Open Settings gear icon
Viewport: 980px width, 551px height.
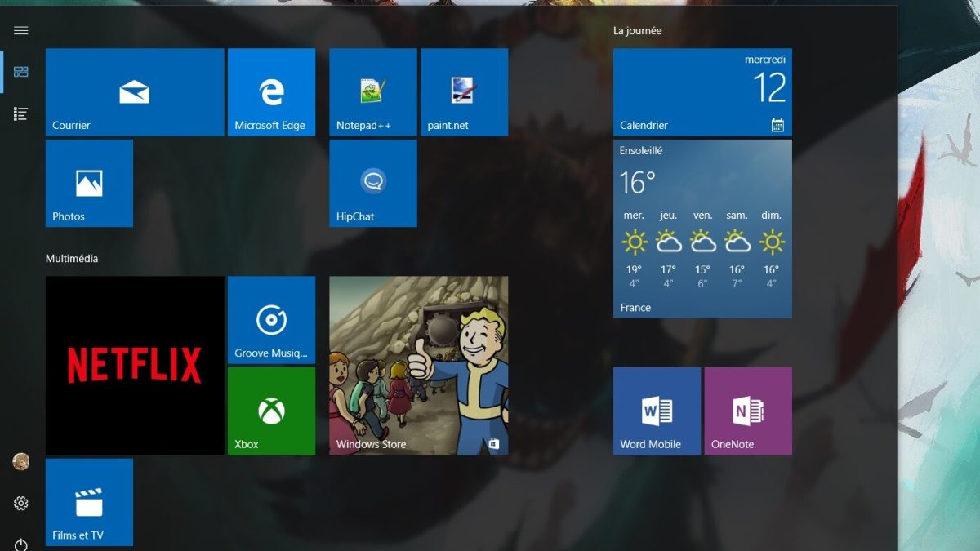click(x=21, y=504)
